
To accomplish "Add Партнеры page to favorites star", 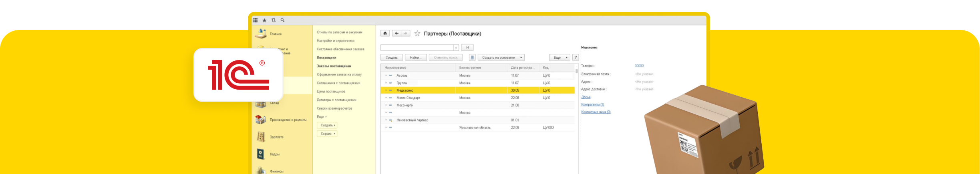I will pos(417,34).
